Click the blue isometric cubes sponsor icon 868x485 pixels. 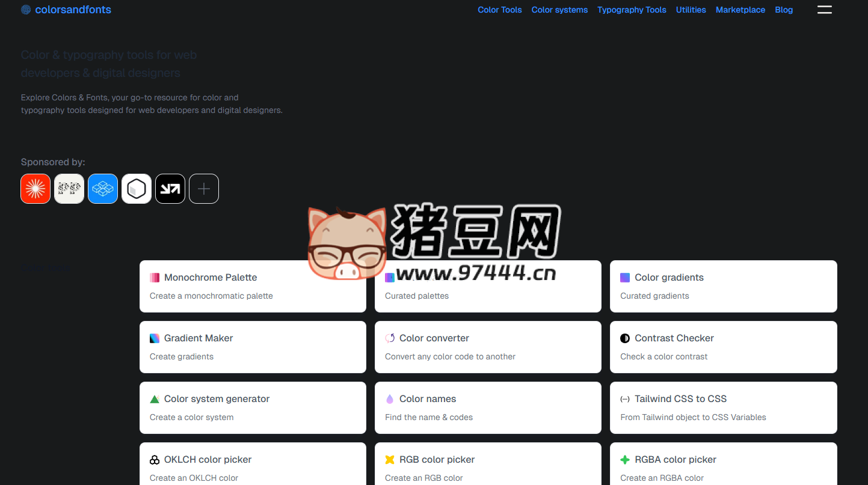[103, 188]
